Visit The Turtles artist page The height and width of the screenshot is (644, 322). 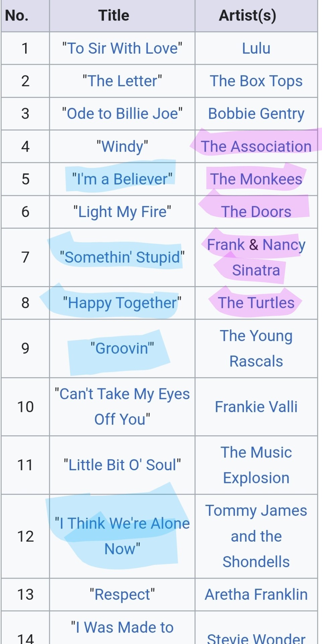pos(256,303)
